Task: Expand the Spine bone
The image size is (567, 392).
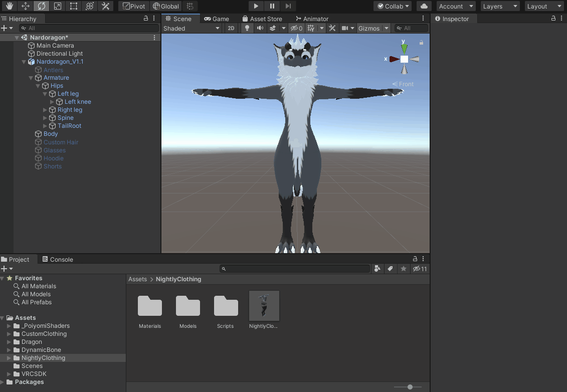Action: (x=45, y=118)
